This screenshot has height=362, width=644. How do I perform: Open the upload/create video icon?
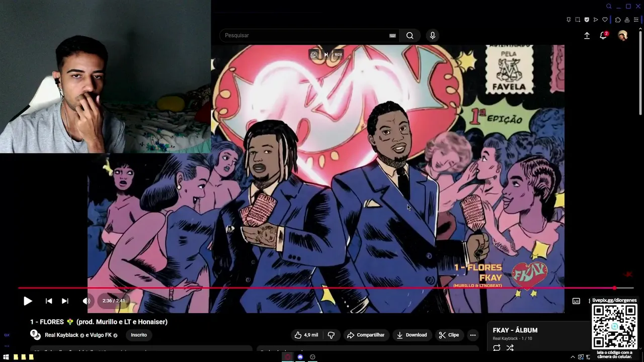pos(587,36)
